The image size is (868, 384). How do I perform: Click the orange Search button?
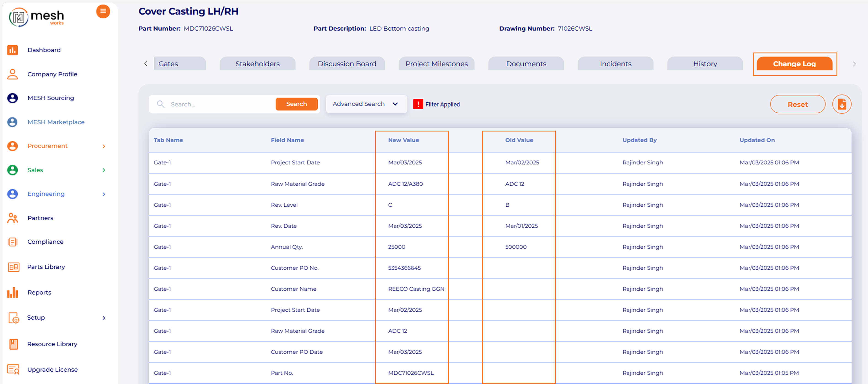point(296,104)
